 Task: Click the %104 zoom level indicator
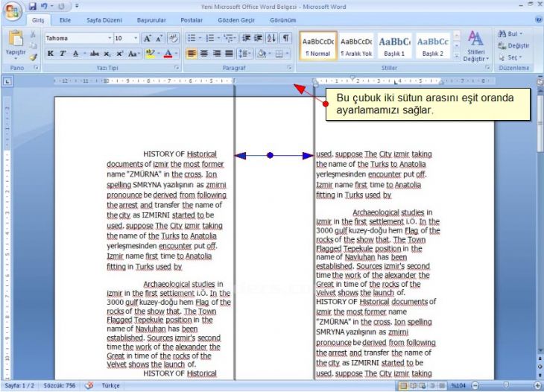pos(458,385)
